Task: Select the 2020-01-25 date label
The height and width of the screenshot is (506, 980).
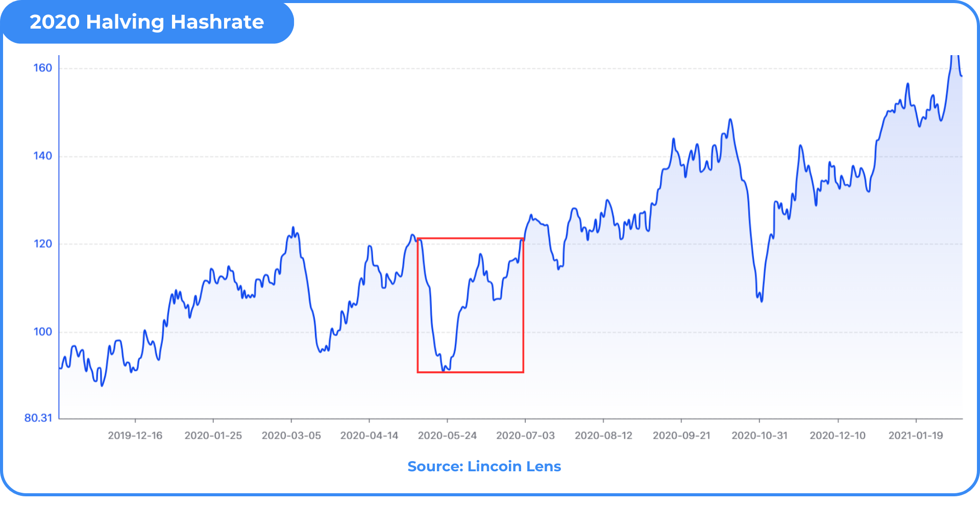Action: [213, 436]
